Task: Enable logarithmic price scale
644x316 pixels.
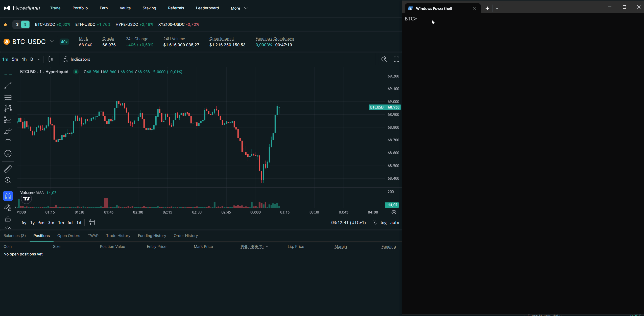Action: (383, 223)
